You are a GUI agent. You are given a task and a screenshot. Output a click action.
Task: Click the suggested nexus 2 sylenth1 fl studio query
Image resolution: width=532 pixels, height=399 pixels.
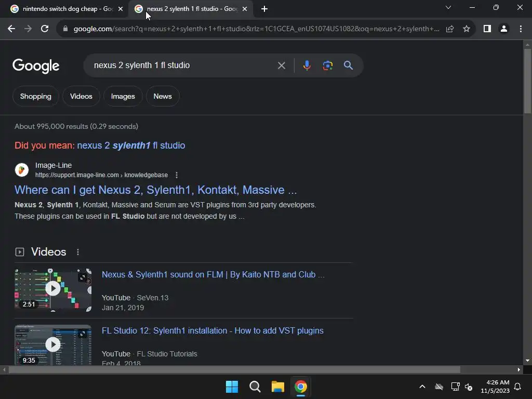tap(131, 145)
